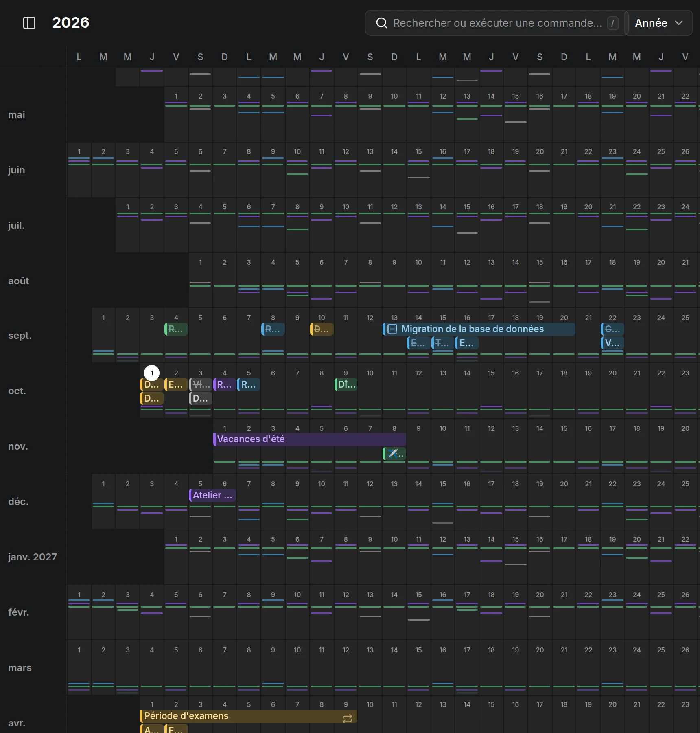700x733 pixels.
Task: Click the chevron next to Année
Action: pos(679,23)
